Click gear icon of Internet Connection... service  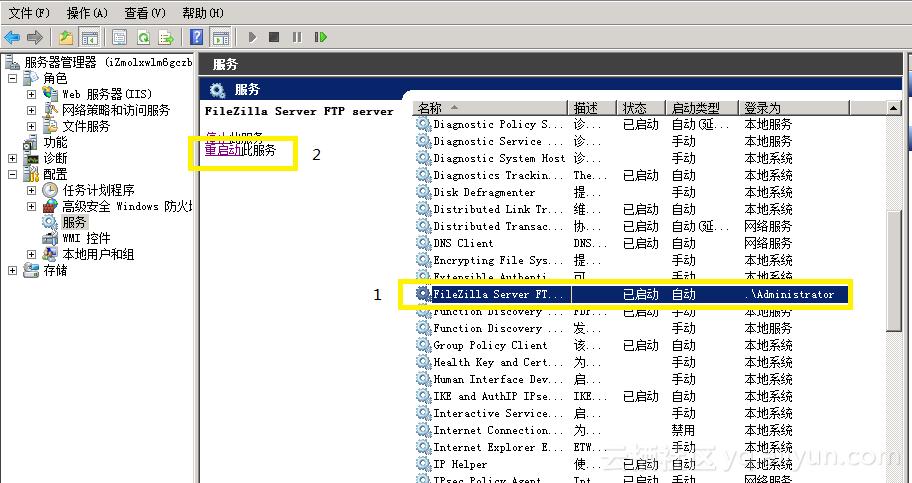pyautogui.click(x=423, y=430)
